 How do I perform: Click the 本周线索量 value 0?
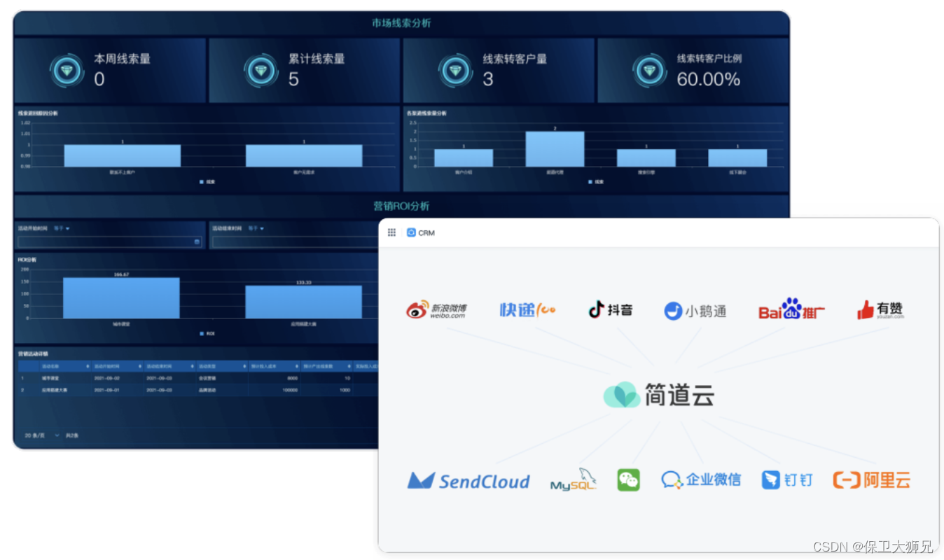(99, 80)
